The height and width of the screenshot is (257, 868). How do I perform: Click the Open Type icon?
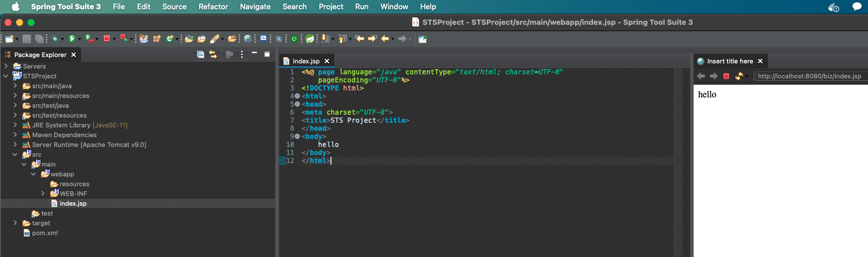[x=188, y=39]
